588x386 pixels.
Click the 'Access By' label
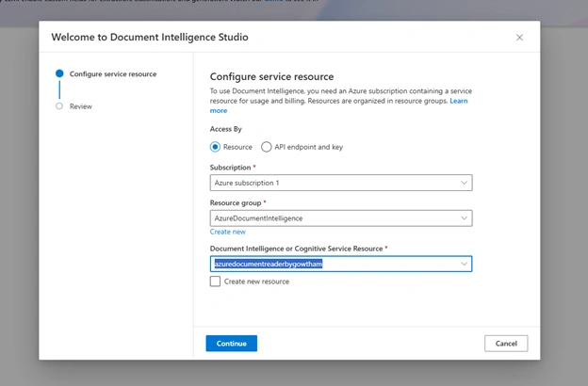(x=226, y=129)
